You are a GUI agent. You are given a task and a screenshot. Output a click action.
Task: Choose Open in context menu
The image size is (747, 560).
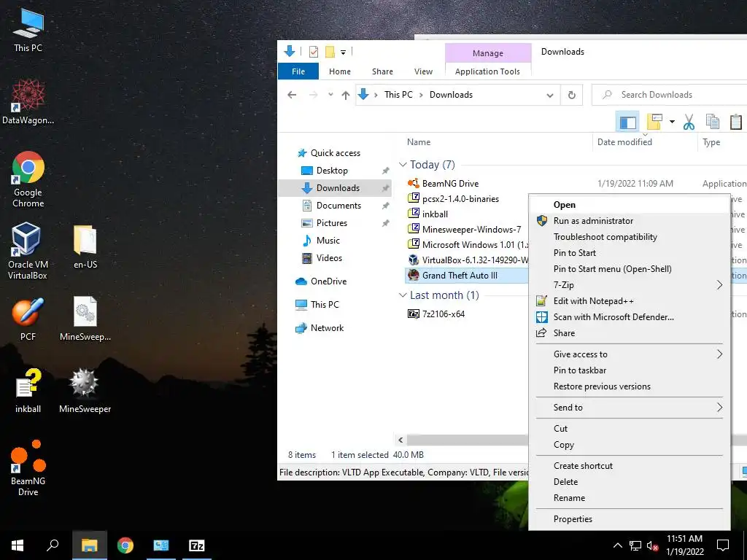629,205
